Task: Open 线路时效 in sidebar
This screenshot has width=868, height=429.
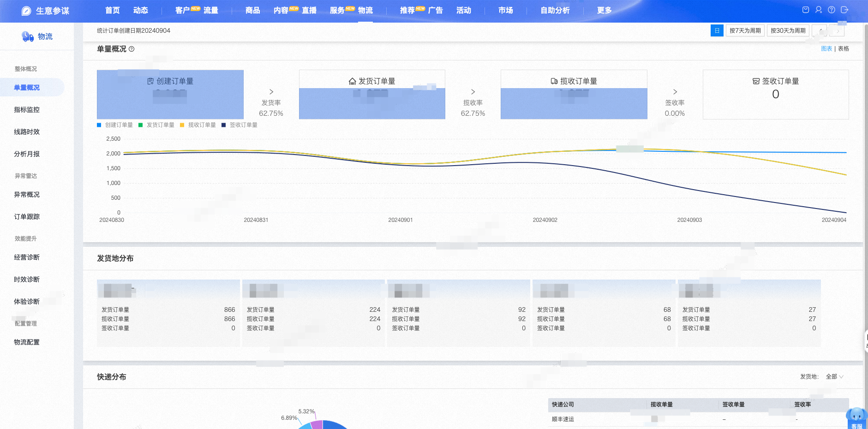Action: point(27,132)
